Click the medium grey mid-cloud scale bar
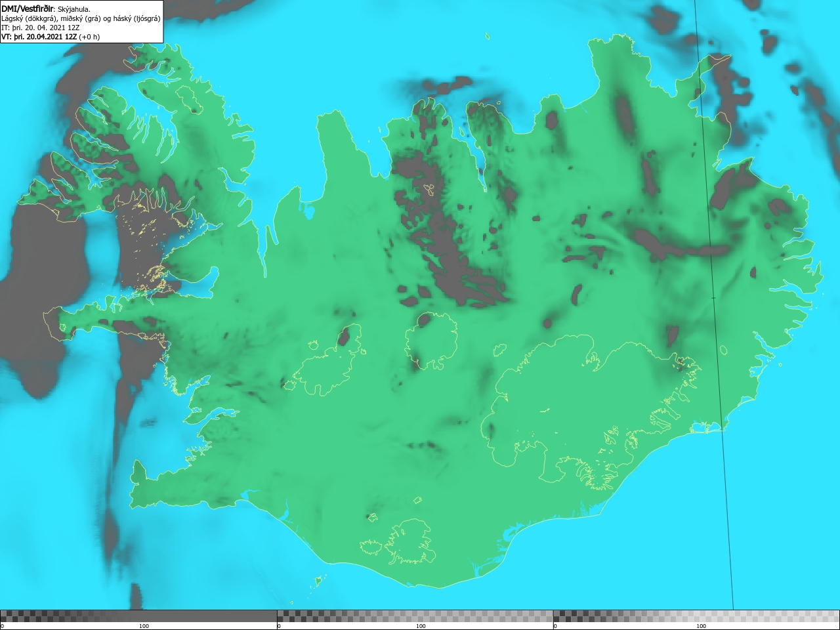This screenshot has height=630, width=840. [415, 616]
